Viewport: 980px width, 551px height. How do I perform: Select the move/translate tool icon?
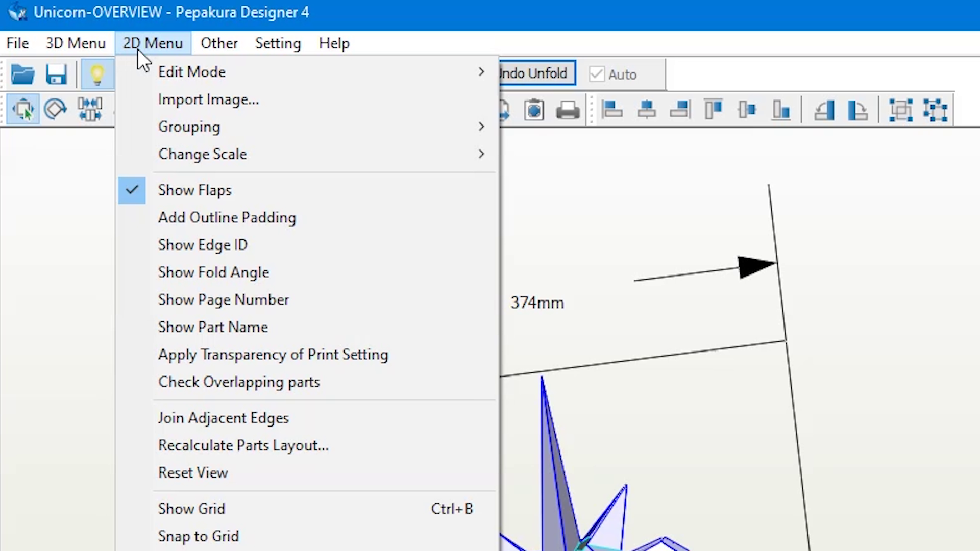(x=22, y=110)
